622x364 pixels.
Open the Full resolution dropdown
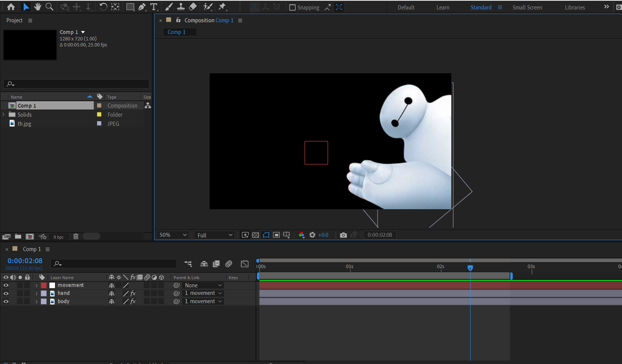214,235
